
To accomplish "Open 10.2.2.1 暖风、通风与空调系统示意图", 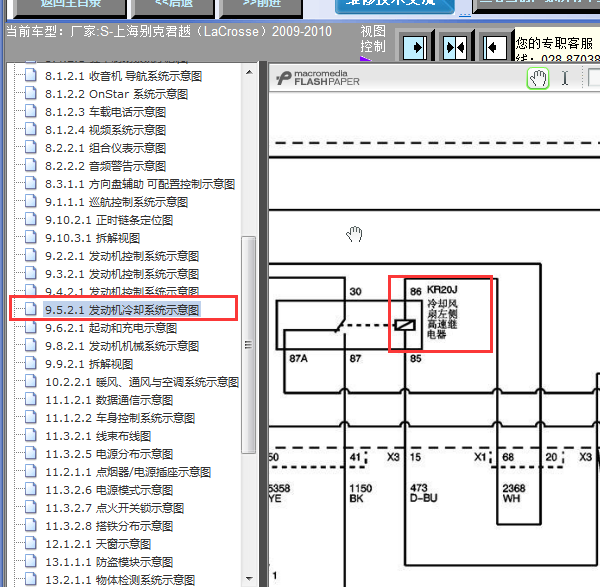I will point(142,382).
